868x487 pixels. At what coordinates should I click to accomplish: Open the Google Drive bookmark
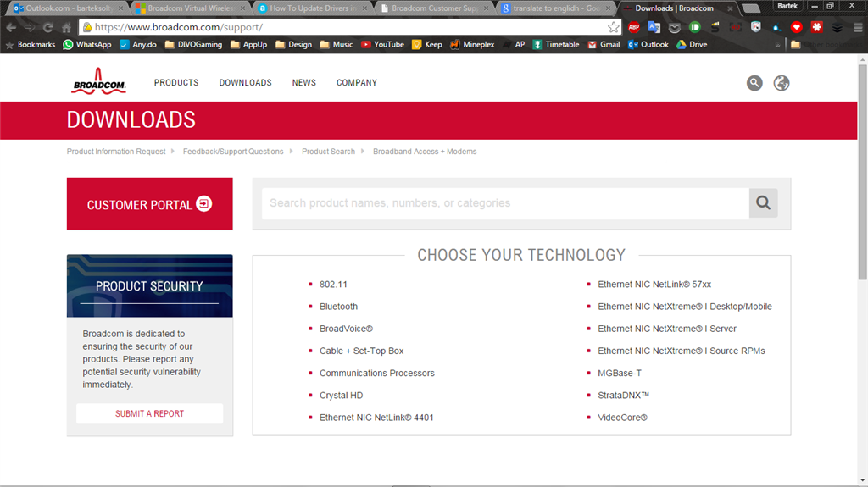pyautogui.click(x=692, y=44)
